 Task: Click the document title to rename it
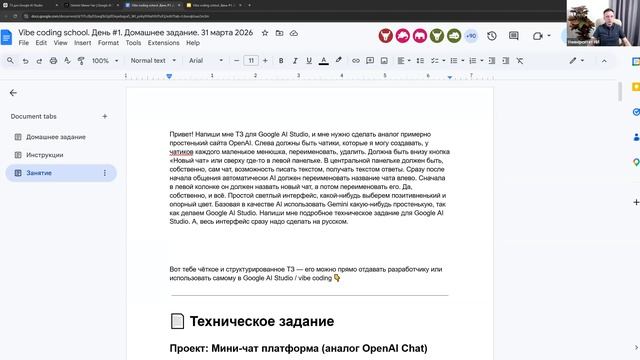pos(136,33)
